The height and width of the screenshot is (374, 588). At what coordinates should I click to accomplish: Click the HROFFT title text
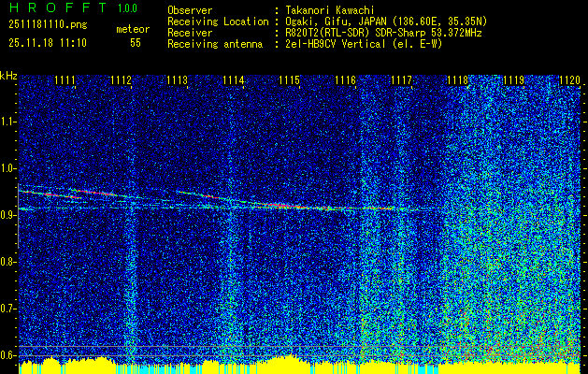pos(58,7)
